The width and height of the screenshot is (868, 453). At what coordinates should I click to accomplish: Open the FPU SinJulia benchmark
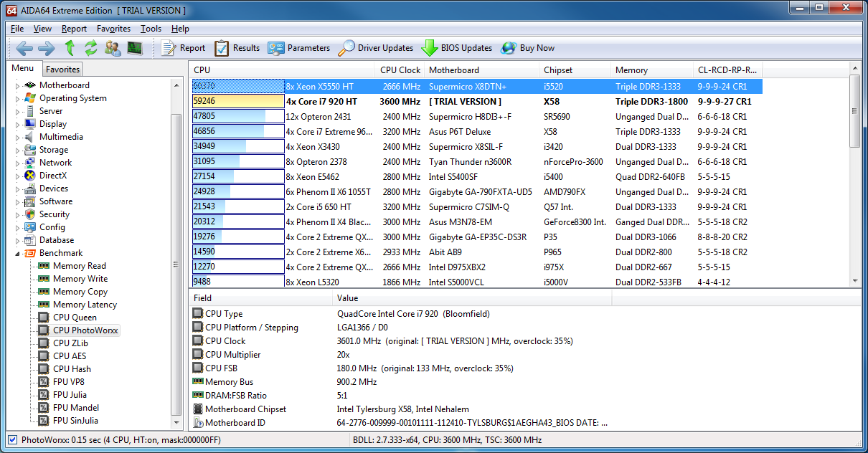pyautogui.click(x=75, y=421)
